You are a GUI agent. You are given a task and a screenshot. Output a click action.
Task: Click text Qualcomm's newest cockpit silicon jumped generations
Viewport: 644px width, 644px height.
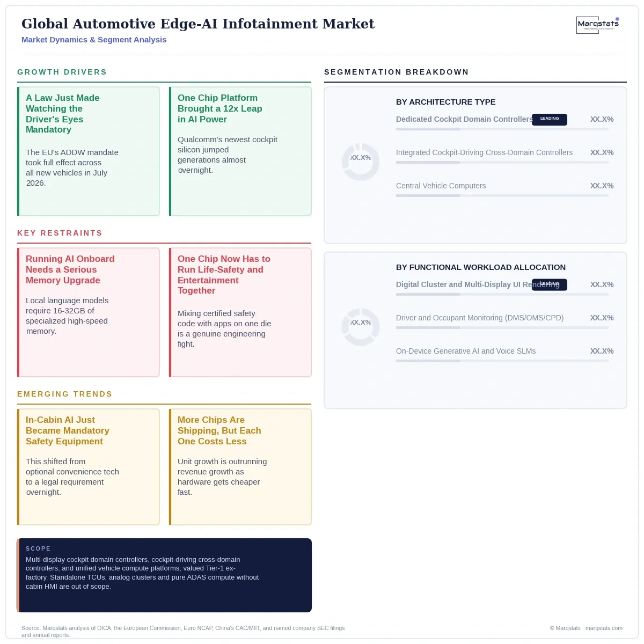coord(228,155)
